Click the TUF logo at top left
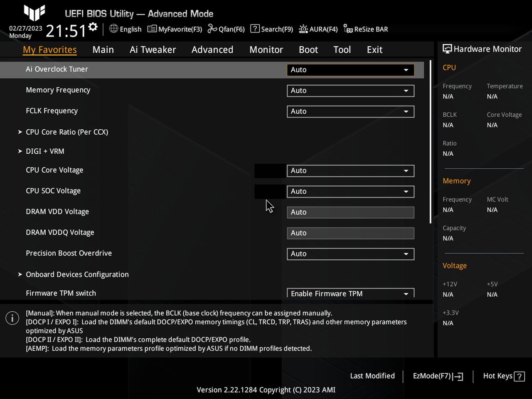Image resolution: width=532 pixels, height=399 pixels. [34, 13]
